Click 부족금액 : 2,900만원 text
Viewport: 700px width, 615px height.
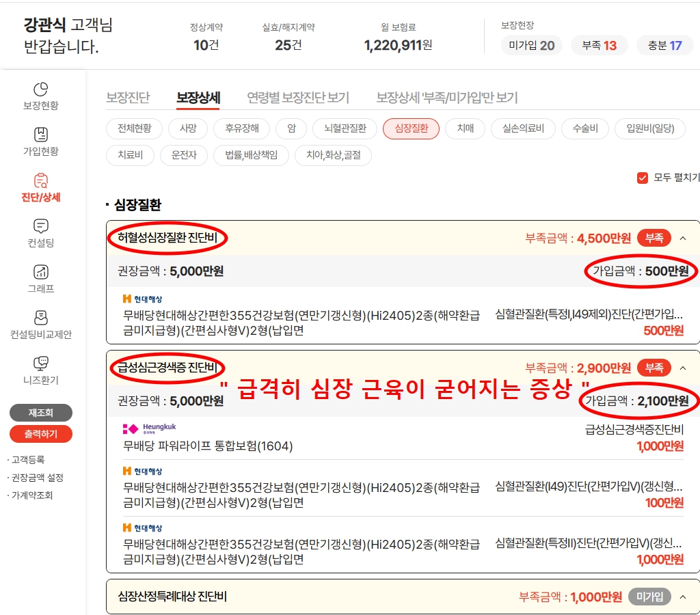point(578,368)
